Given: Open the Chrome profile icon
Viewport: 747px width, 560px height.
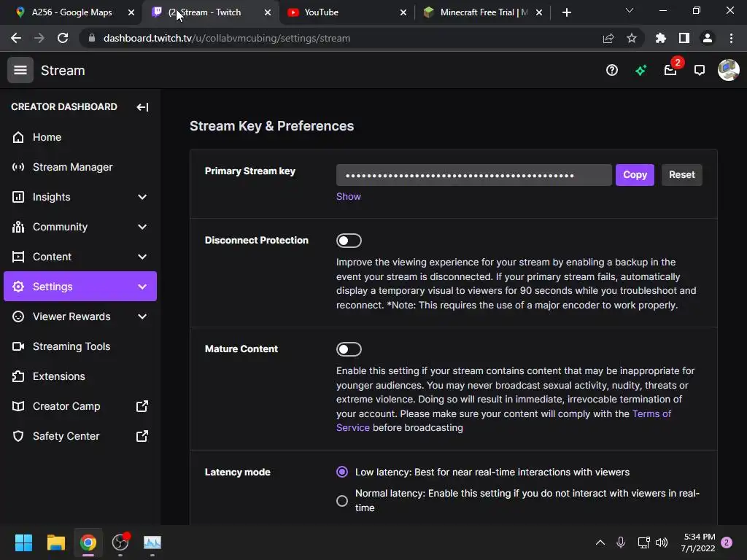Looking at the screenshot, I should point(708,38).
